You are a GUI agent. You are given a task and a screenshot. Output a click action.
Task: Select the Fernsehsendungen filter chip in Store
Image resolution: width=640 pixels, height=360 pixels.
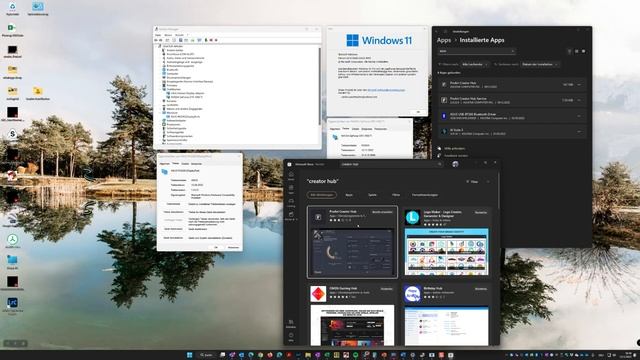(425, 195)
